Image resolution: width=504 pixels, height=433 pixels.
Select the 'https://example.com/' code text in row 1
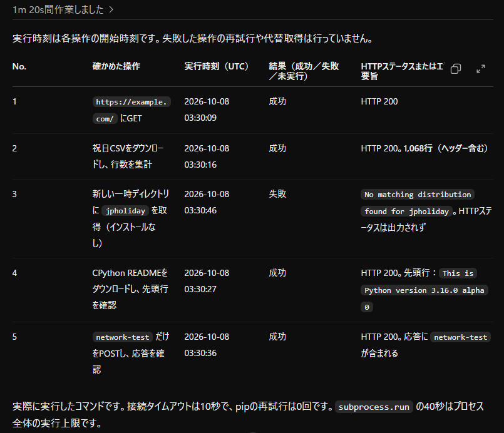coord(131,110)
